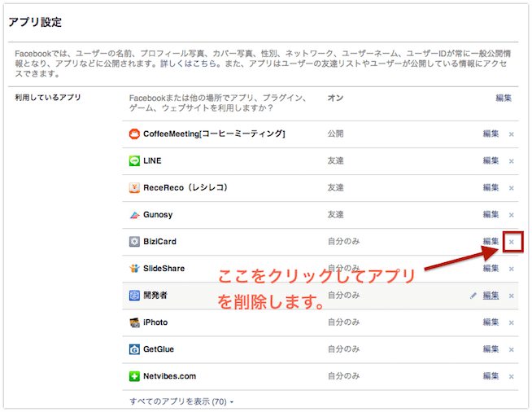This screenshot has height=412, width=532.
Task: Remove CoffeeMeeting app with its x
Action: (512, 134)
